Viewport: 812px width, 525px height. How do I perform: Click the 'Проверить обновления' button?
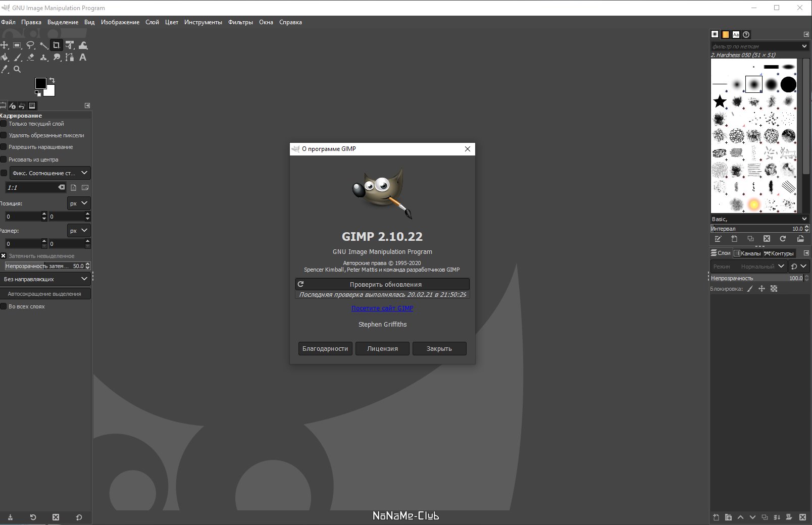point(382,284)
